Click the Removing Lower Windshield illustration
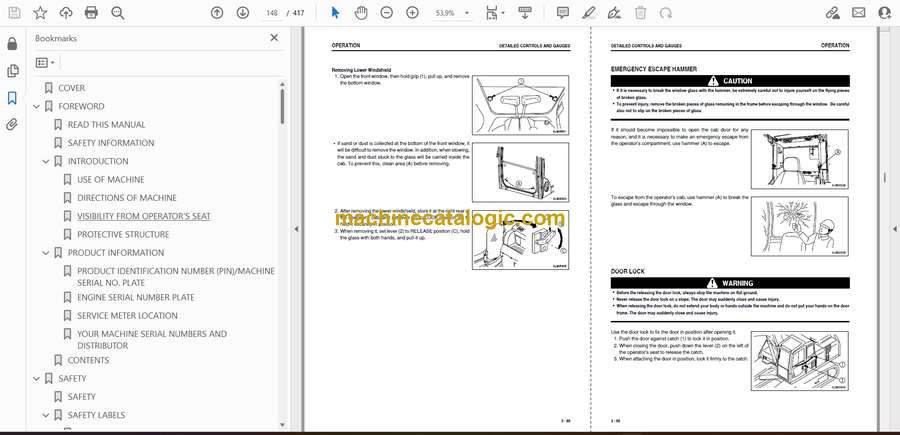This screenshot has width=900, height=435. coord(520,105)
